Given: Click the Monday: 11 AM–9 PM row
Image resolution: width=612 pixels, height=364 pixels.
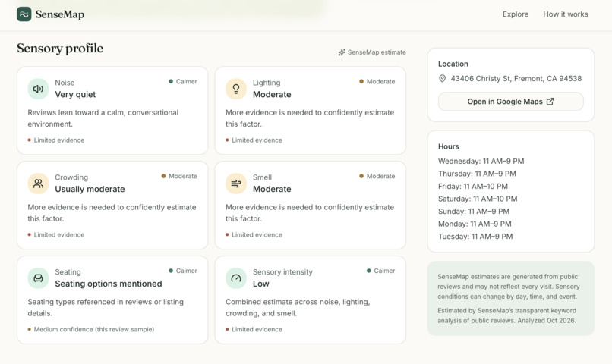Looking at the screenshot, I should tap(475, 224).
